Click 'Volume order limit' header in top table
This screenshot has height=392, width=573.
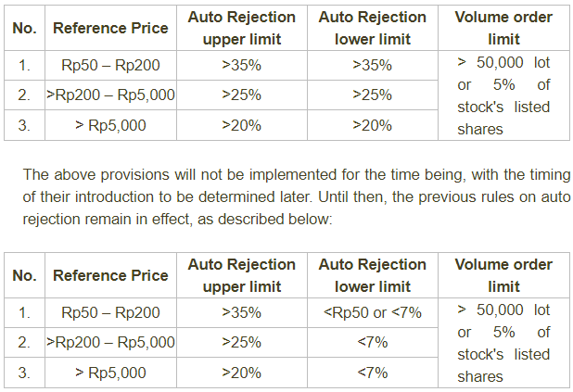503,28
